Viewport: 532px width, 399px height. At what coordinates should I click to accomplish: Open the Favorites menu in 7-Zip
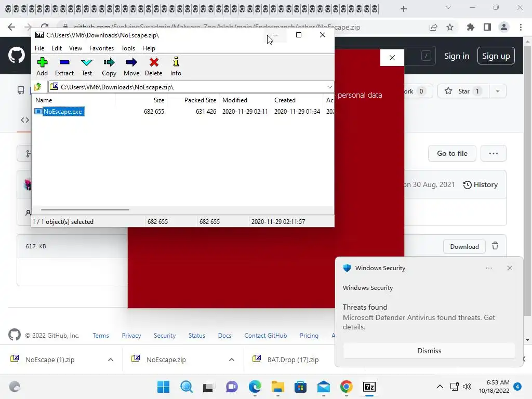point(101,48)
